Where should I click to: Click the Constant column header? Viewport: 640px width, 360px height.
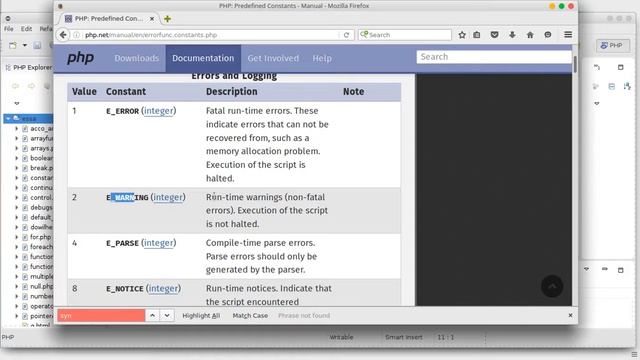click(x=126, y=92)
